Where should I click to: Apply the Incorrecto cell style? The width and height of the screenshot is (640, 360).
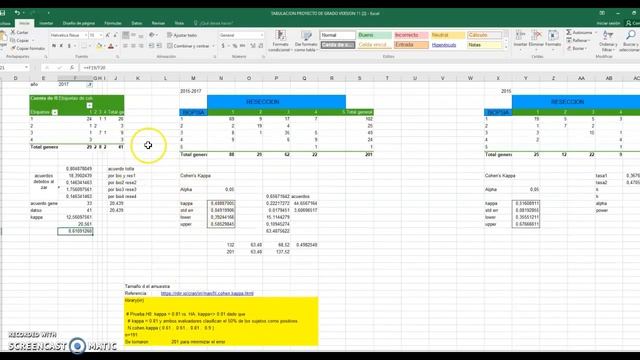(x=411, y=35)
